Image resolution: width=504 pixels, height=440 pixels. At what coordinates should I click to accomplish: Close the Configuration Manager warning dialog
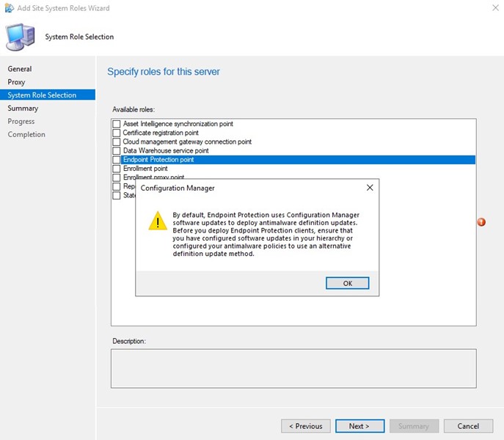pos(370,188)
